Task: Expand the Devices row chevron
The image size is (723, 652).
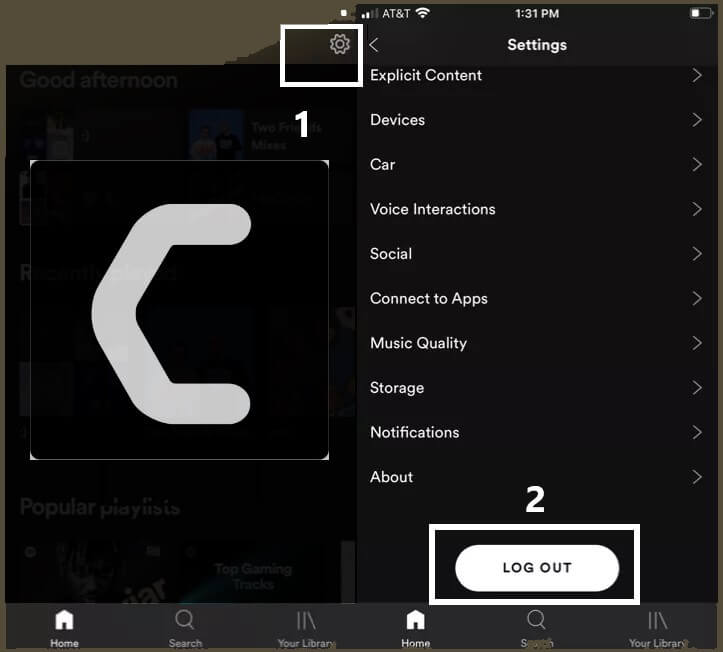Action: pyautogui.click(x=697, y=120)
